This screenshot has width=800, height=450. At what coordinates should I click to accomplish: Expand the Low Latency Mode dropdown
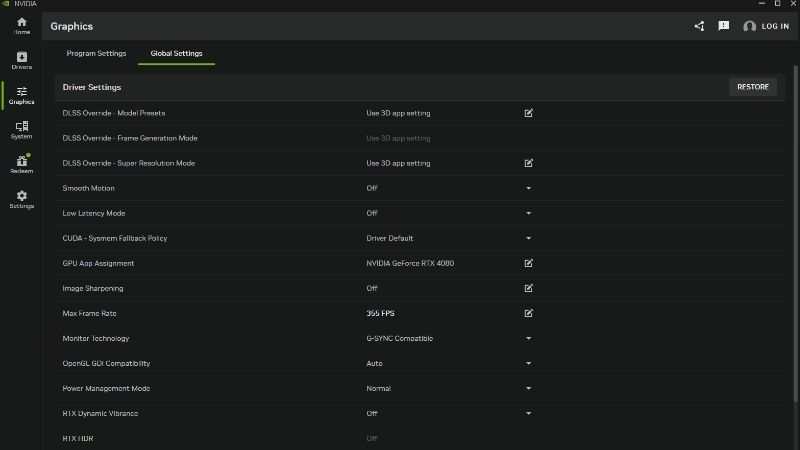(529, 213)
